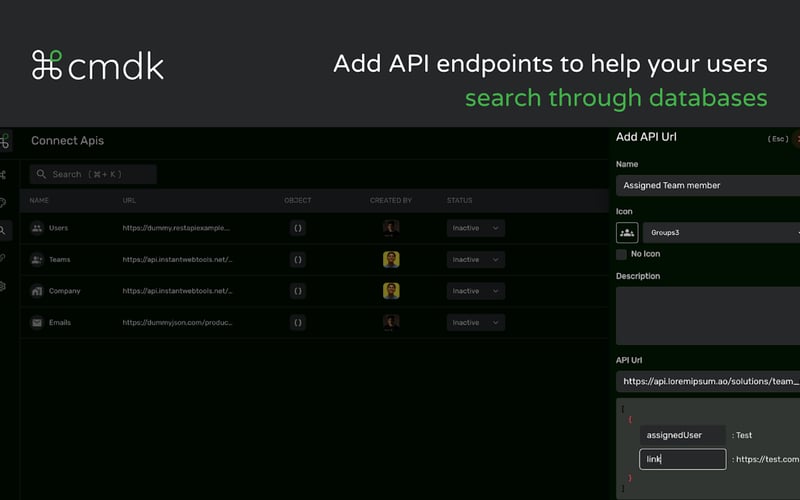Open the palette icon in the left sidebar
Image resolution: width=800 pixels, height=500 pixels.
3,203
